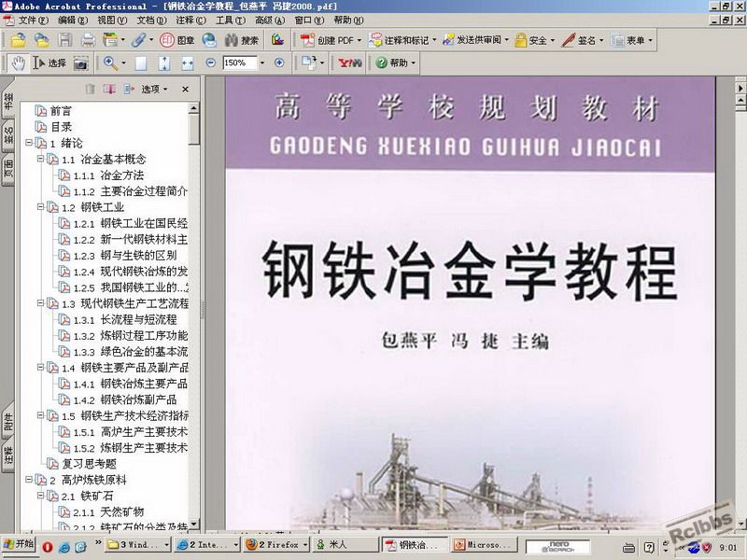Collapse the 1.4 钢铁主要产品及副产品 node
Image resolution: width=747 pixels, height=560 pixels.
point(41,367)
